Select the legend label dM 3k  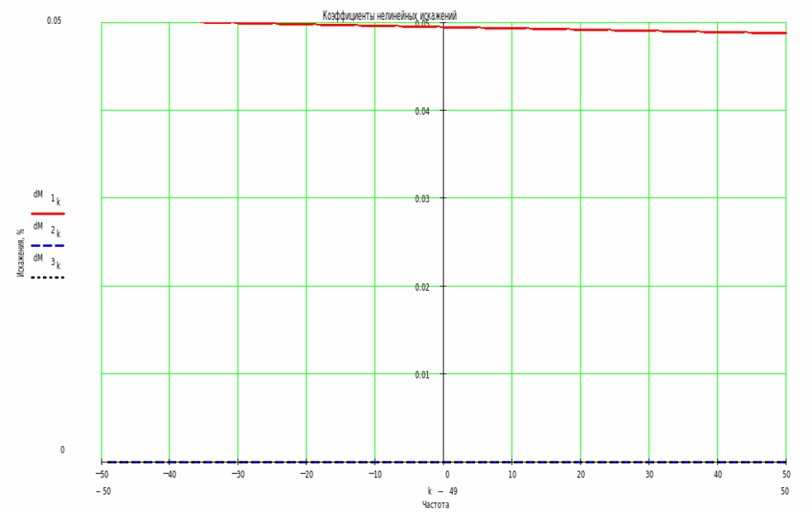(46, 262)
